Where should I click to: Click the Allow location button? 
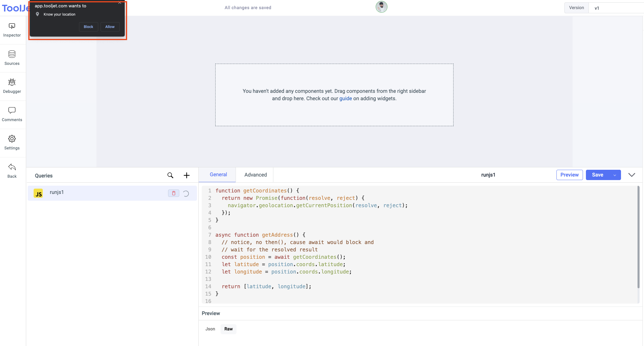(110, 27)
